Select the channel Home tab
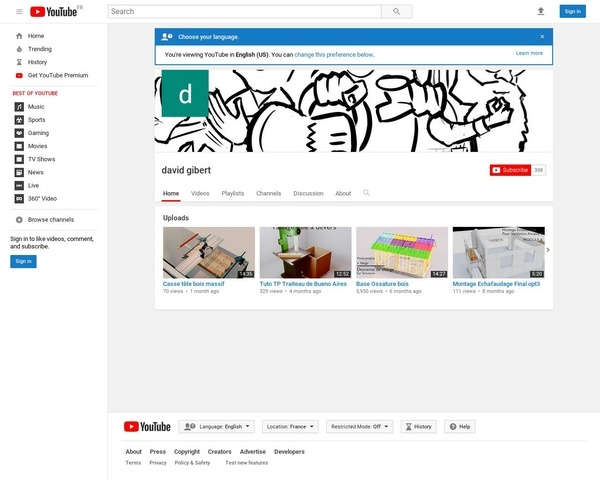 (x=171, y=193)
